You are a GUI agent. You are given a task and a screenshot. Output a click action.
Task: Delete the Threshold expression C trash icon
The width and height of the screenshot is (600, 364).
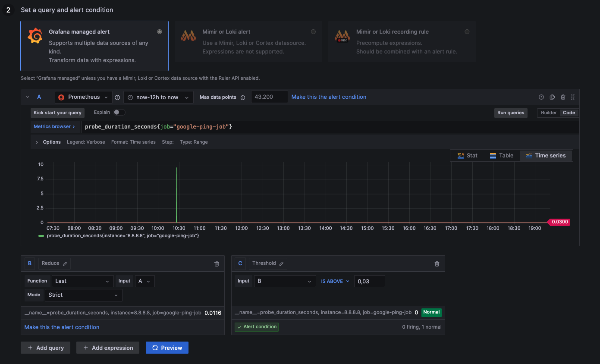click(437, 264)
